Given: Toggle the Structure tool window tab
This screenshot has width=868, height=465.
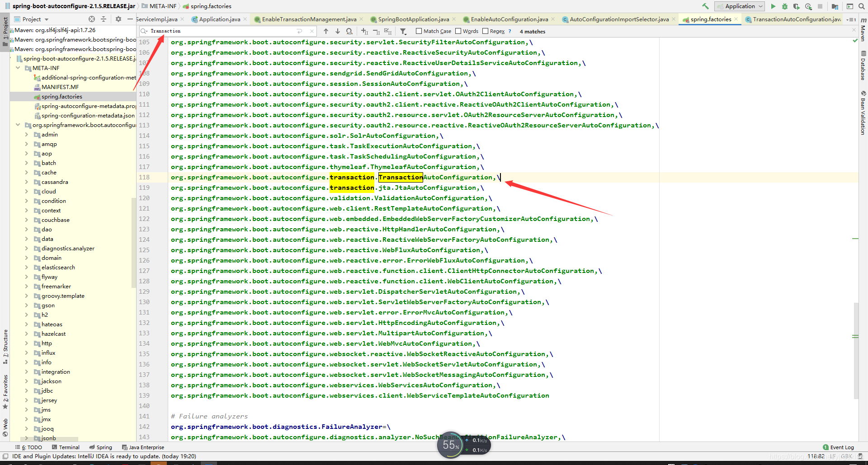Looking at the screenshot, I should [5, 347].
